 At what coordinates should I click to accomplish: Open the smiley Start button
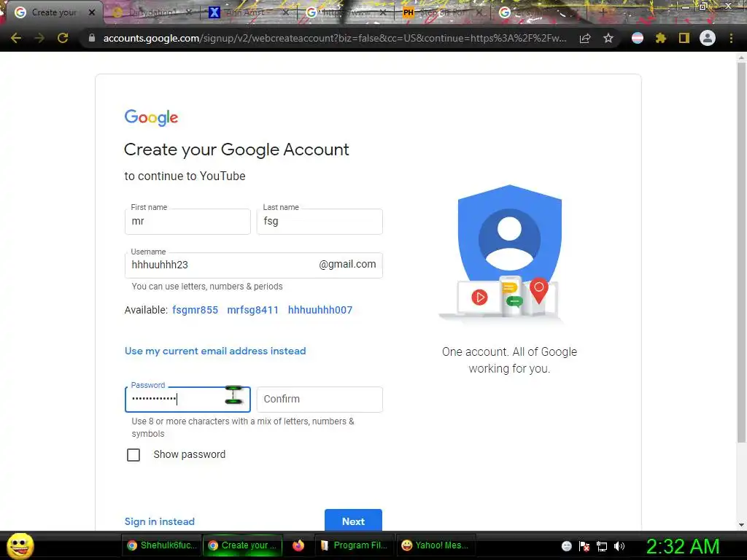[20, 545]
